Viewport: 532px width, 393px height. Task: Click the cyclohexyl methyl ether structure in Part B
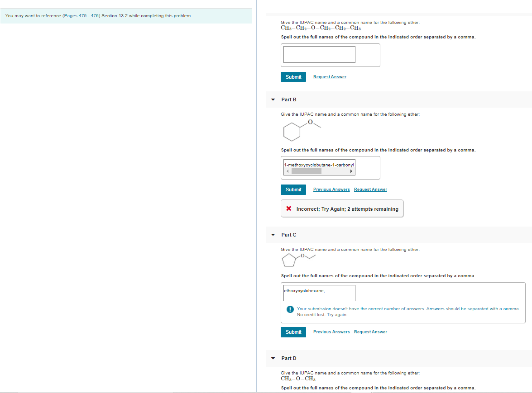tap(301, 130)
